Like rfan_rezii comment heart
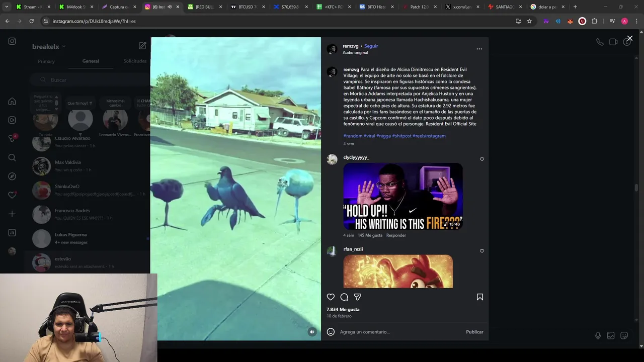This screenshot has width=644, height=362. (481, 251)
